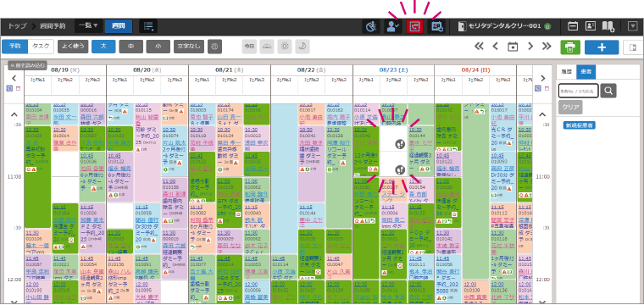Click the よく使う button
Viewport: 644px width, 305px height.
point(73,47)
